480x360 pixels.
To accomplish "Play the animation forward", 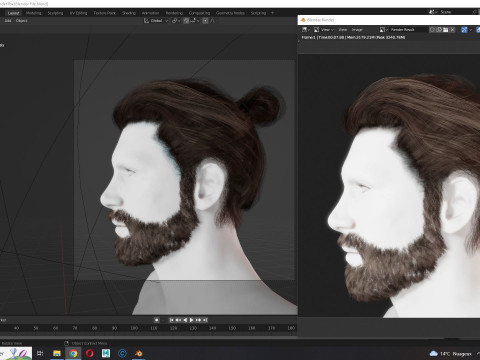I will 192,320.
